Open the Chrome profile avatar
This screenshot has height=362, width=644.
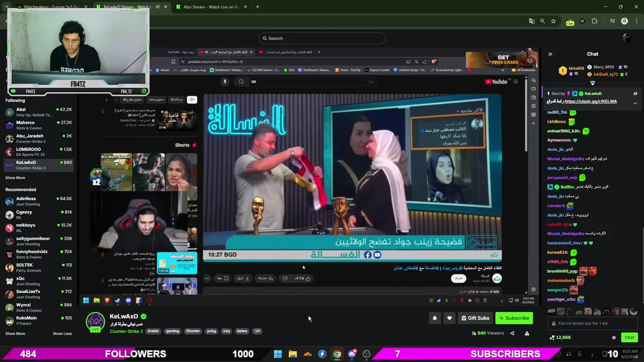click(624, 21)
